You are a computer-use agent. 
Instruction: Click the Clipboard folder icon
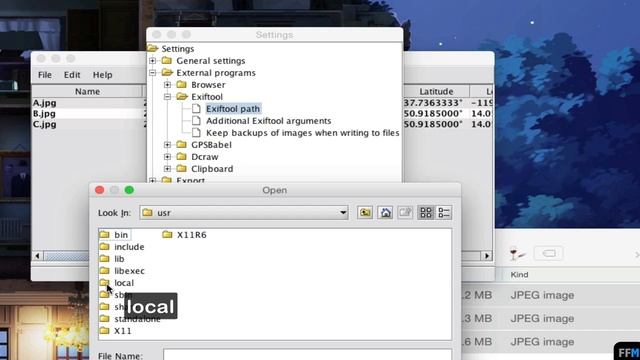tap(182, 169)
